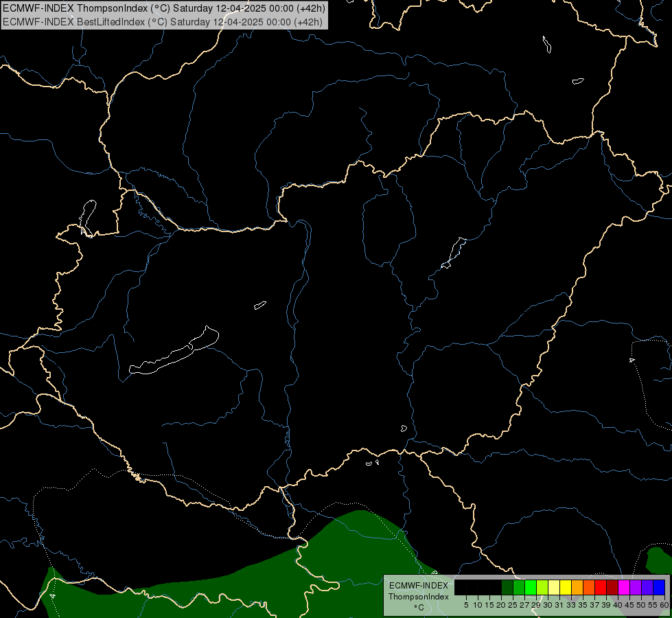Select the dark red 39–40 legend swatch

[612, 587]
